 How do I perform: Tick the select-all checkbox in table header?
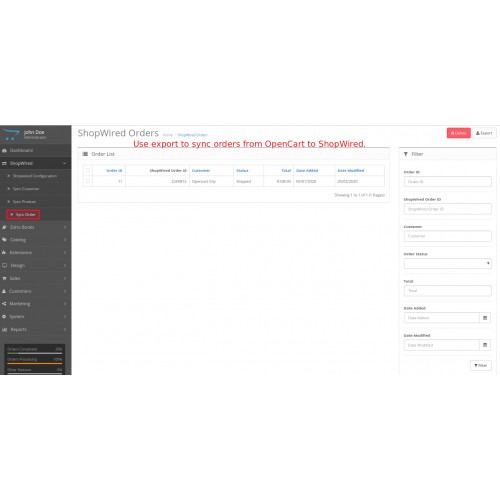coord(88,170)
